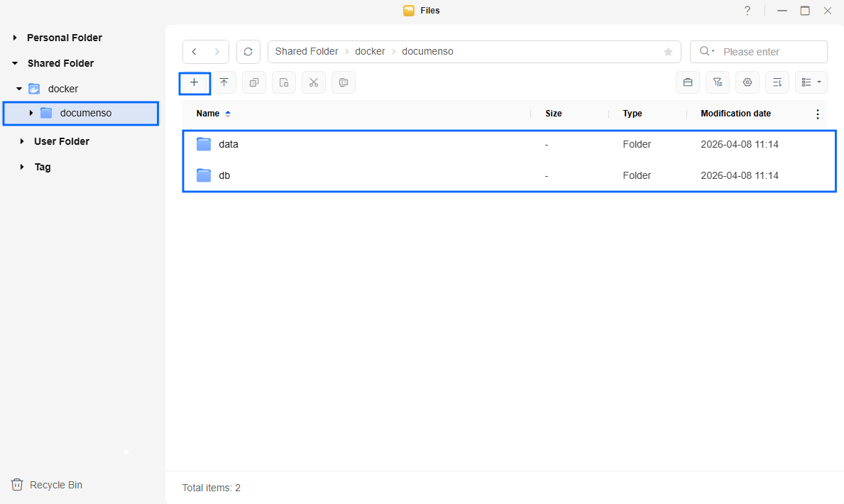Sort the list by Name column header
Viewport: 844px width, 504px height.
coord(208,114)
